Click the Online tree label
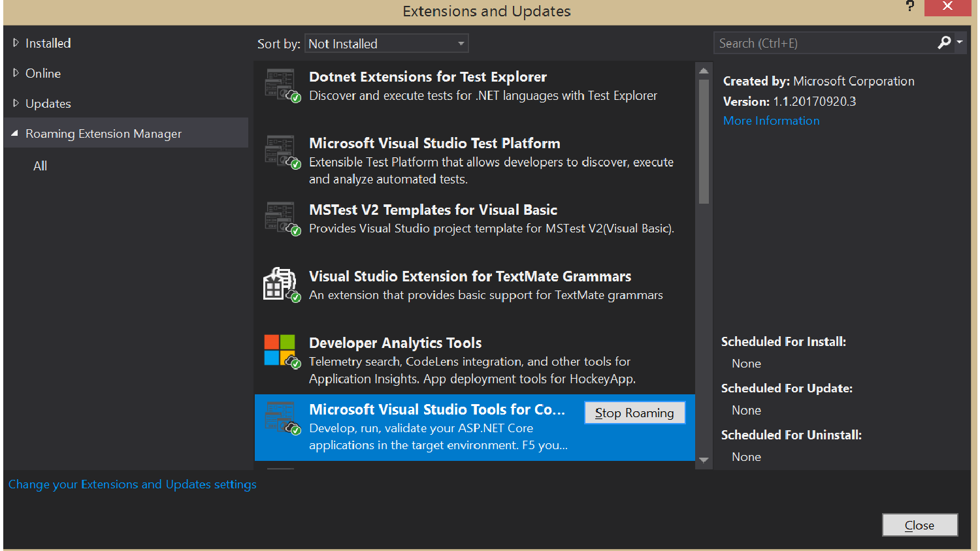This screenshot has height=551, width=980. tap(43, 73)
